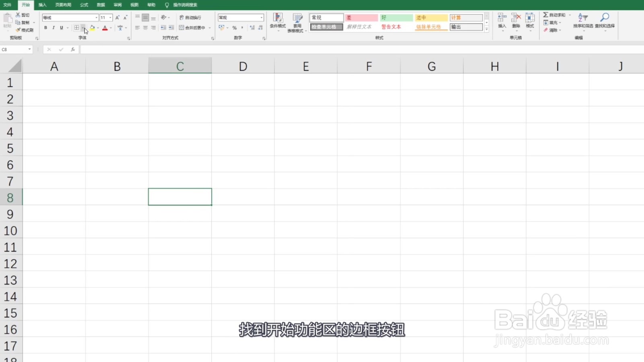Click AutoSum (自动求和) button
Screen dimensions: 644x362
[x=554, y=15]
